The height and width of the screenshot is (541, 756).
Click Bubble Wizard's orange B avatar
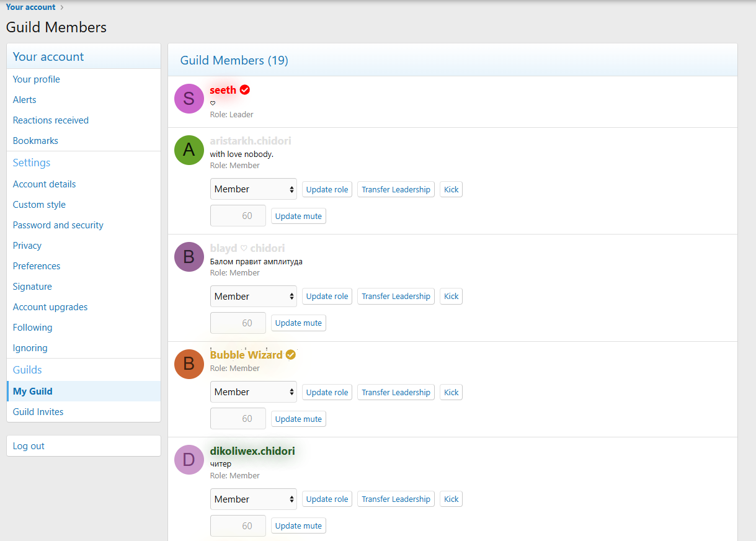pos(189,364)
